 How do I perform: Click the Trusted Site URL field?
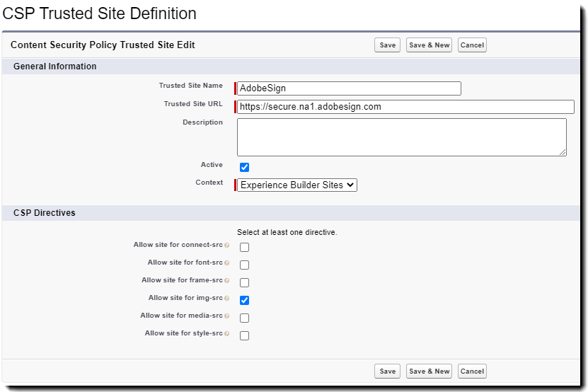(405, 107)
